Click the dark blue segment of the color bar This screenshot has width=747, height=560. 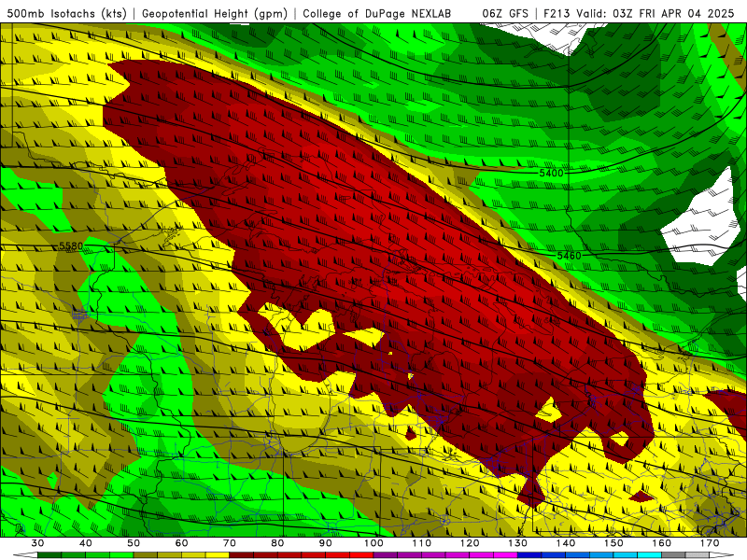(x=529, y=555)
